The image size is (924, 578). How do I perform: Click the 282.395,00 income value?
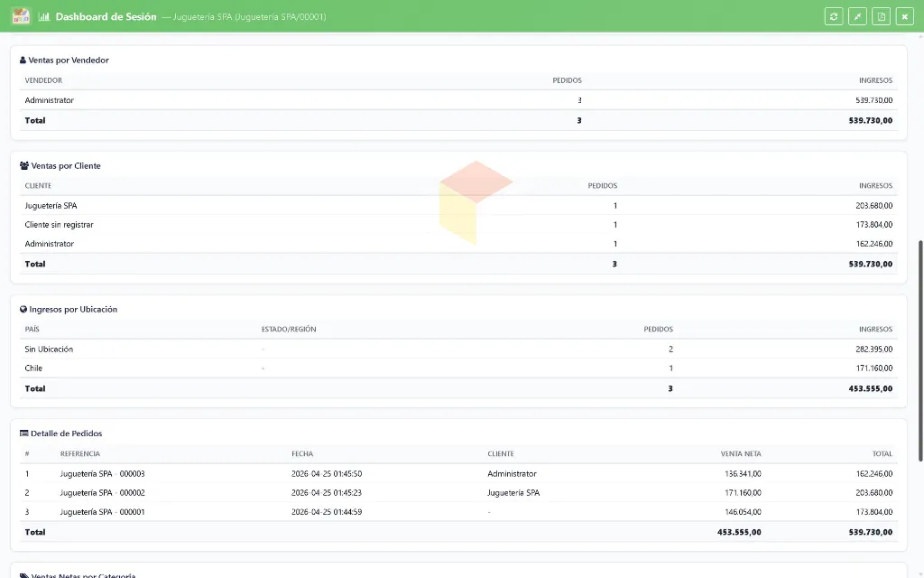tap(873, 350)
